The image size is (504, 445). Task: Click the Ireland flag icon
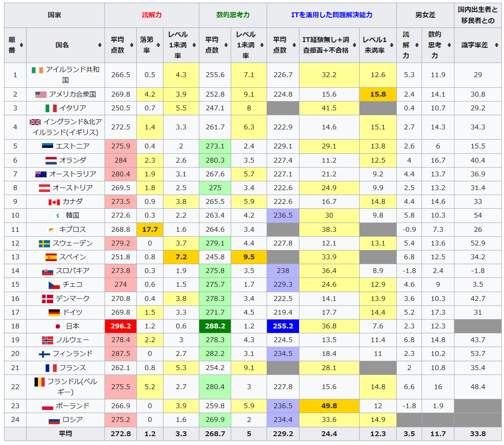pyautogui.click(x=38, y=70)
